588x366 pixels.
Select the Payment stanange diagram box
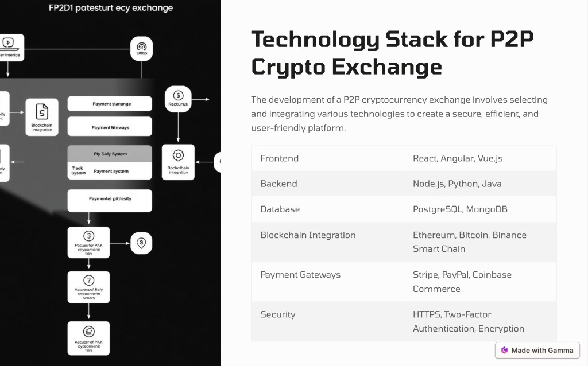[x=110, y=104]
